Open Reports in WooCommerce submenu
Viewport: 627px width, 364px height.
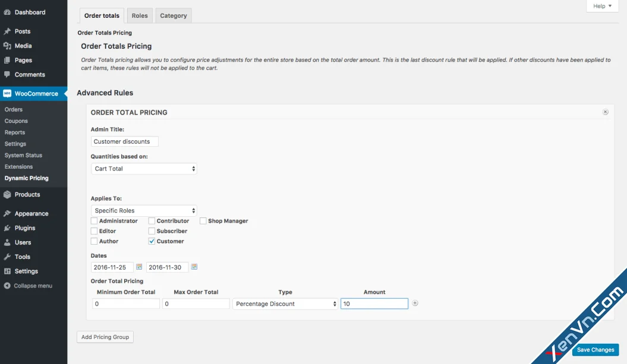click(15, 132)
